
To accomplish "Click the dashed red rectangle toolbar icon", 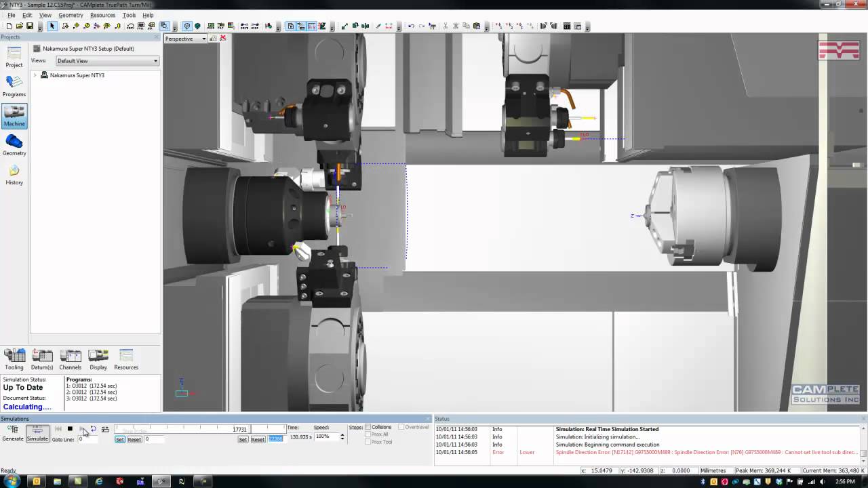I will pos(389,26).
